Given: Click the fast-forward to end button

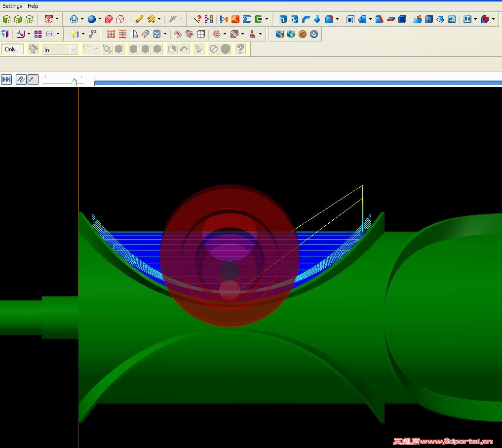Looking at the screenshot, I should (6, 79).
